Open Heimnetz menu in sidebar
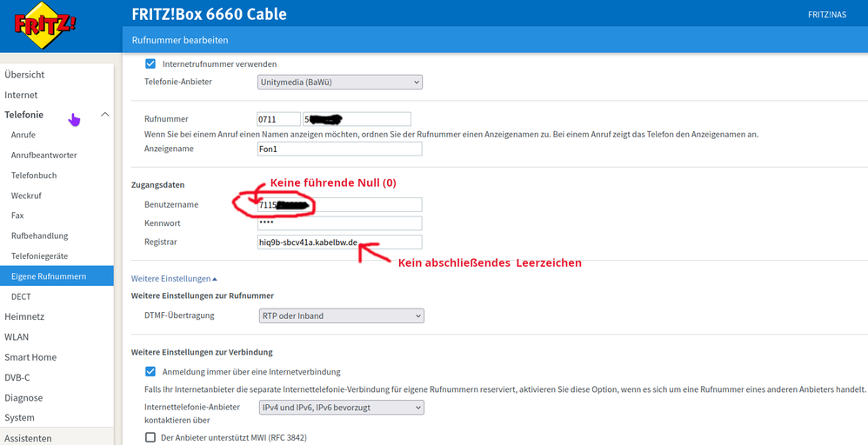The image size is (868, 445). 24,316
